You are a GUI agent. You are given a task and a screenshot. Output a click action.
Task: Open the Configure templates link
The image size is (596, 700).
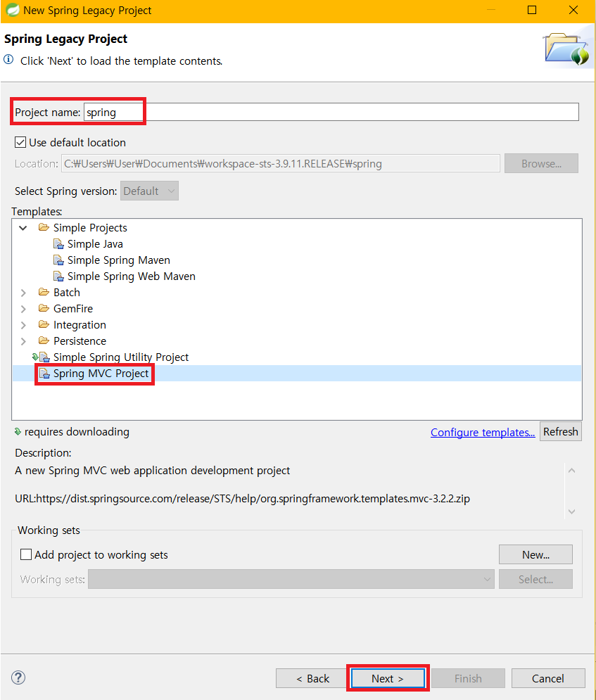tap(483, 432)
